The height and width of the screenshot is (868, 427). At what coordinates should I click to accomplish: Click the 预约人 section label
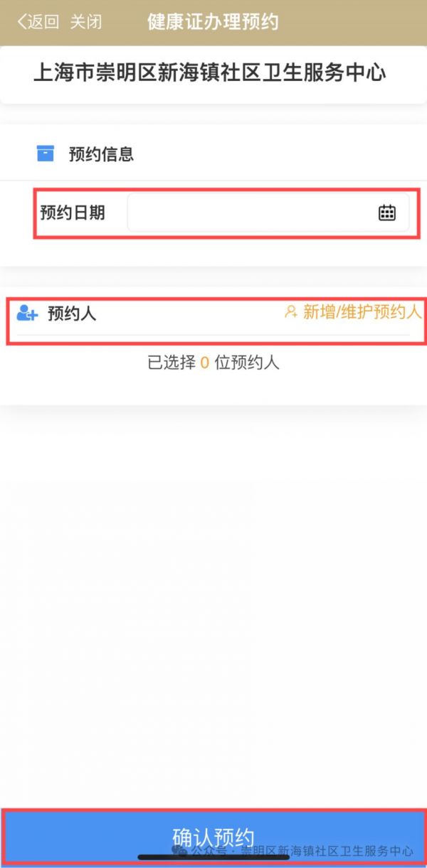coord(72,314)
